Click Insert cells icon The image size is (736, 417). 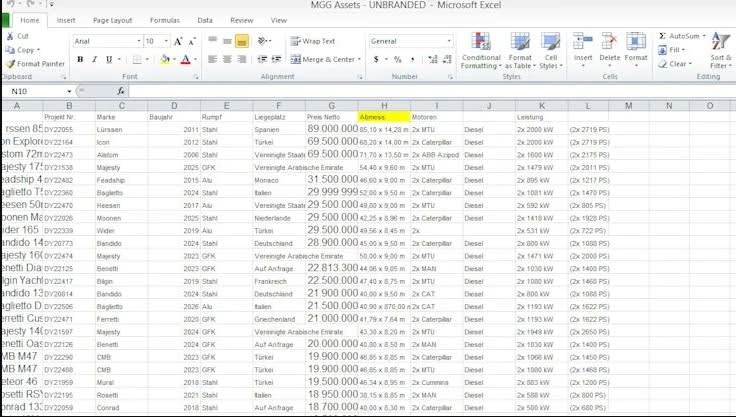(583, 41)
